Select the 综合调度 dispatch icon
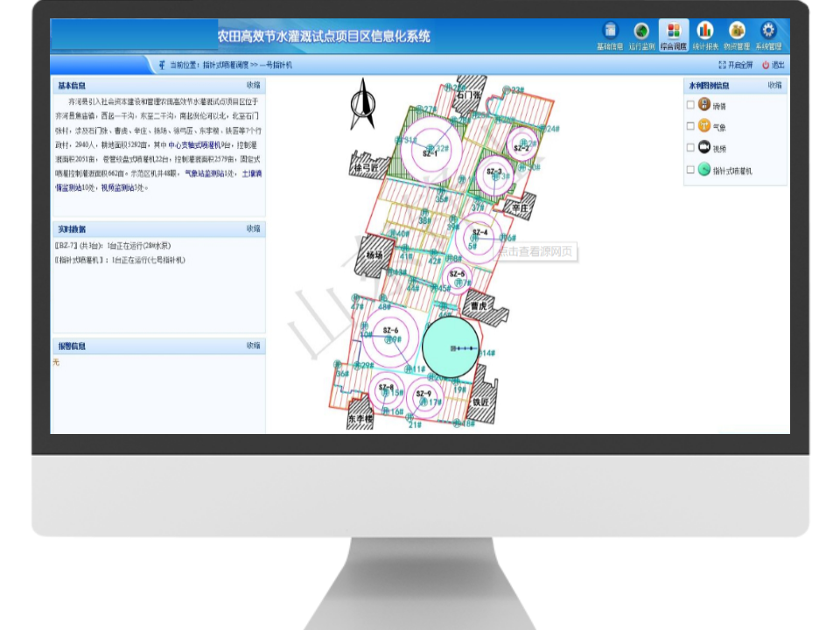 pyautogui.click(x=673, y=31)
